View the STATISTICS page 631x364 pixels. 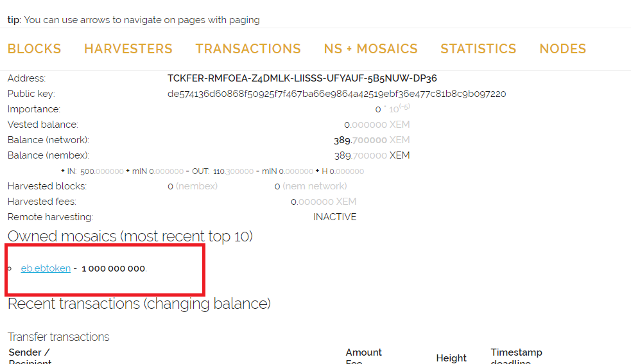pyautogui.click(x=478, y=49)
